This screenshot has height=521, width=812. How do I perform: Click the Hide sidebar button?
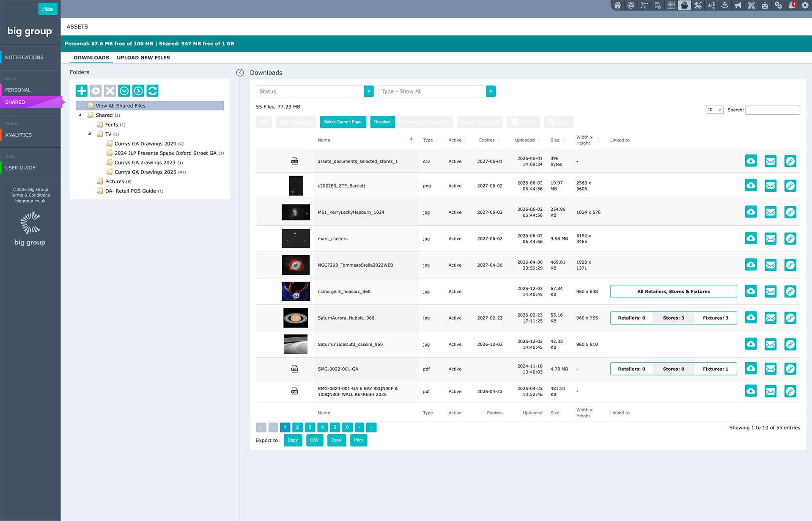point(48,9)
